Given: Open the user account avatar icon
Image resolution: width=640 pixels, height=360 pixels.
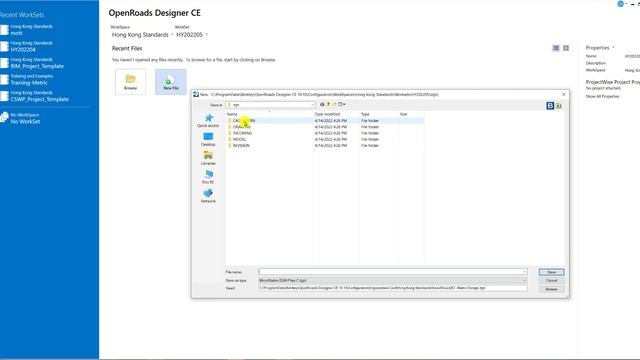Looking at the screenshot, I should (x=620, y=4).
